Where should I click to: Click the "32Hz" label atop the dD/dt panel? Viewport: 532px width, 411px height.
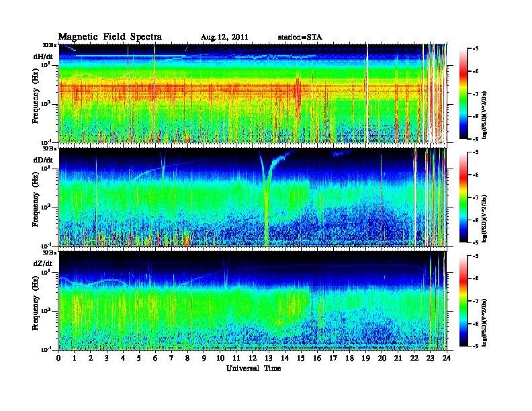pos(50,148)
